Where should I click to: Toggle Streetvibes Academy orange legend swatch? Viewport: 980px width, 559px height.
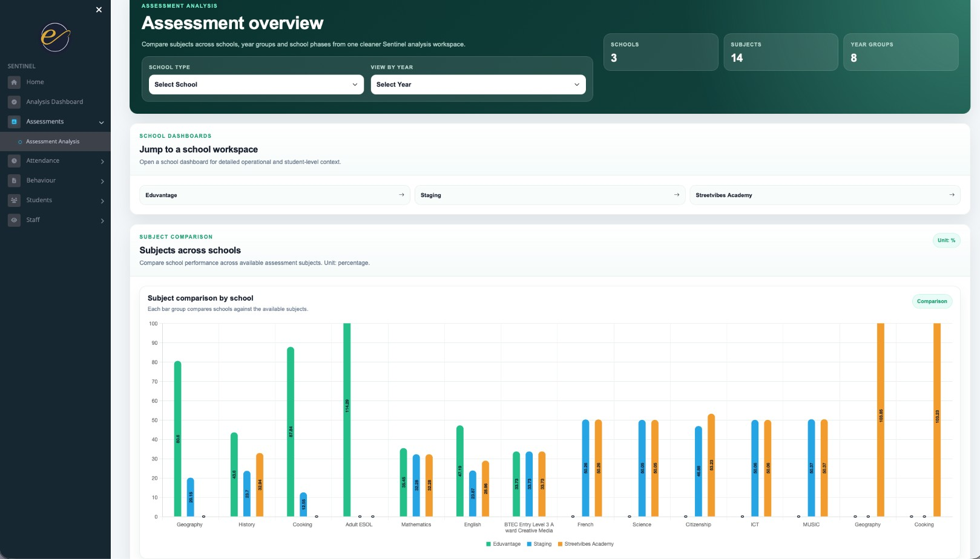560,544
